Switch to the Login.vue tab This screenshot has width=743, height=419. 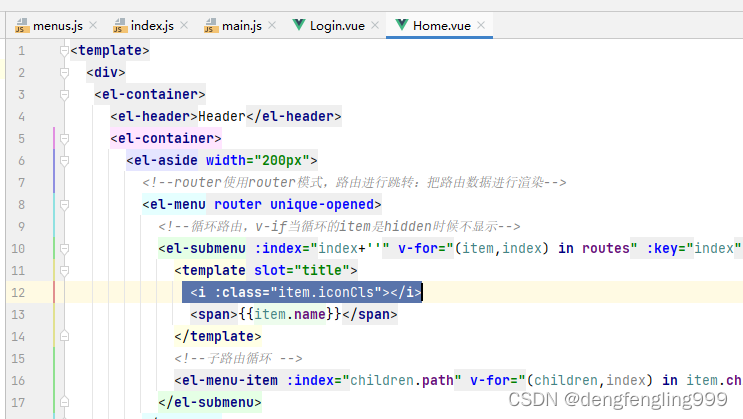[337, 26]
